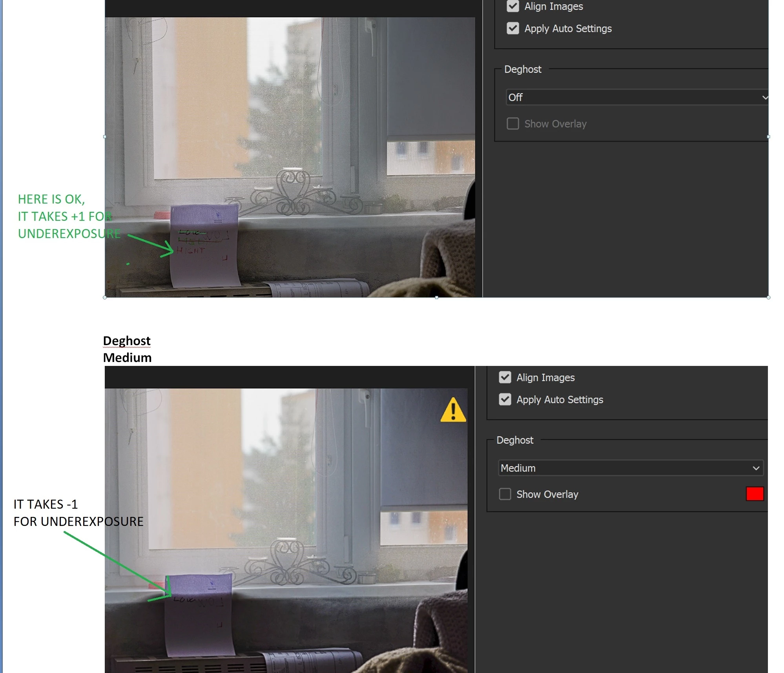Toggle Apply Auto Settings in upper panel

pyautogui.click(x=513, y=28)
